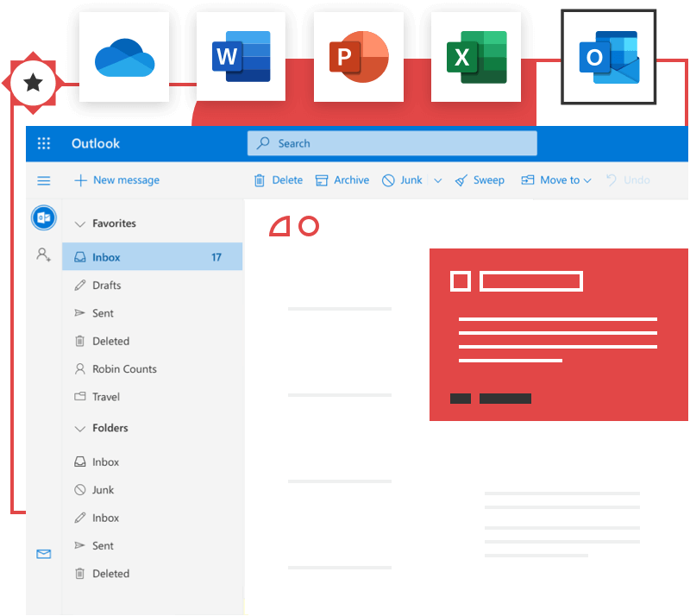Open the People contacts icon in sidebar

[43, 255]
